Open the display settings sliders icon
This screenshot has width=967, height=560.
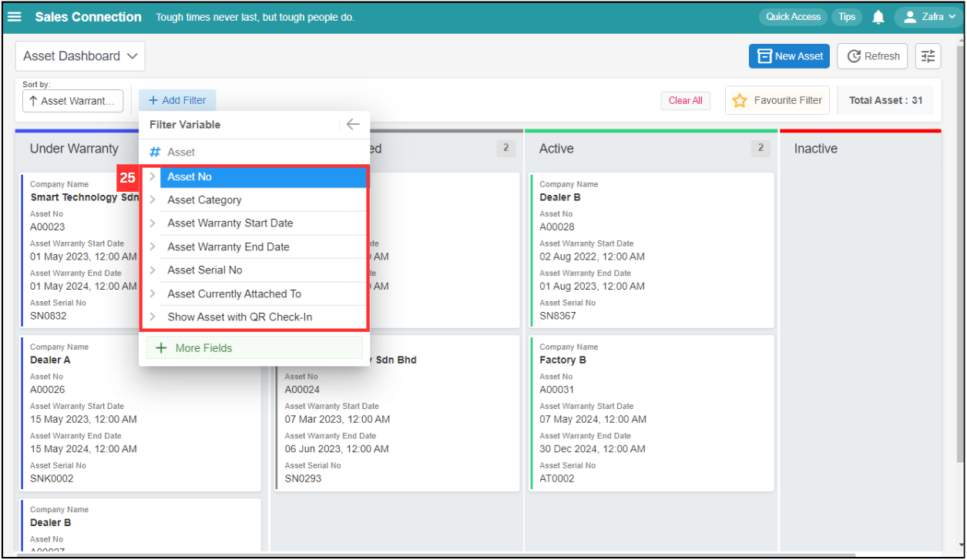(928, 56)
